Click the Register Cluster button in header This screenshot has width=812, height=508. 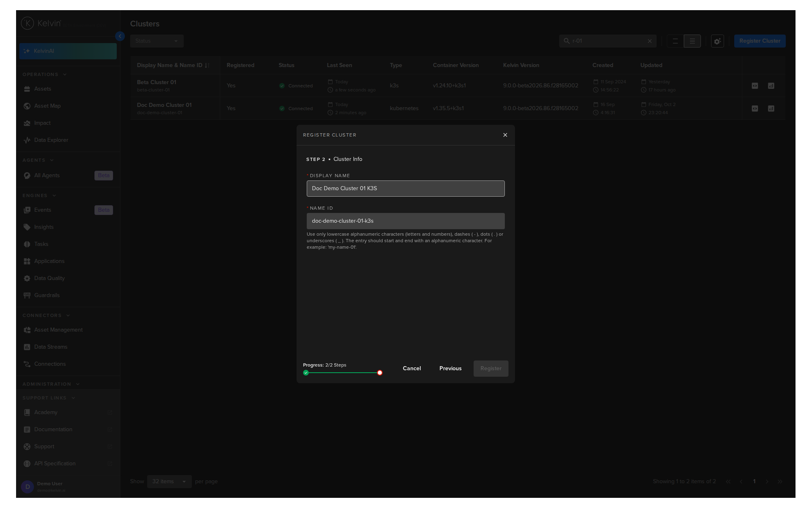(760, 41)
